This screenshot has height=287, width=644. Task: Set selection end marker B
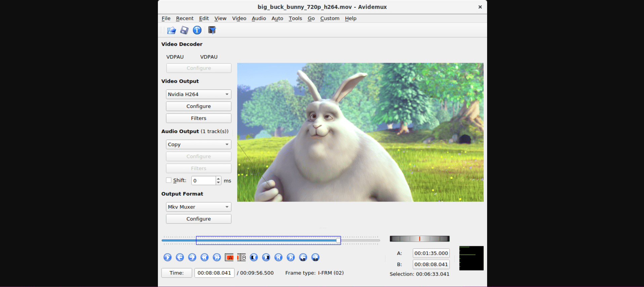242,257
